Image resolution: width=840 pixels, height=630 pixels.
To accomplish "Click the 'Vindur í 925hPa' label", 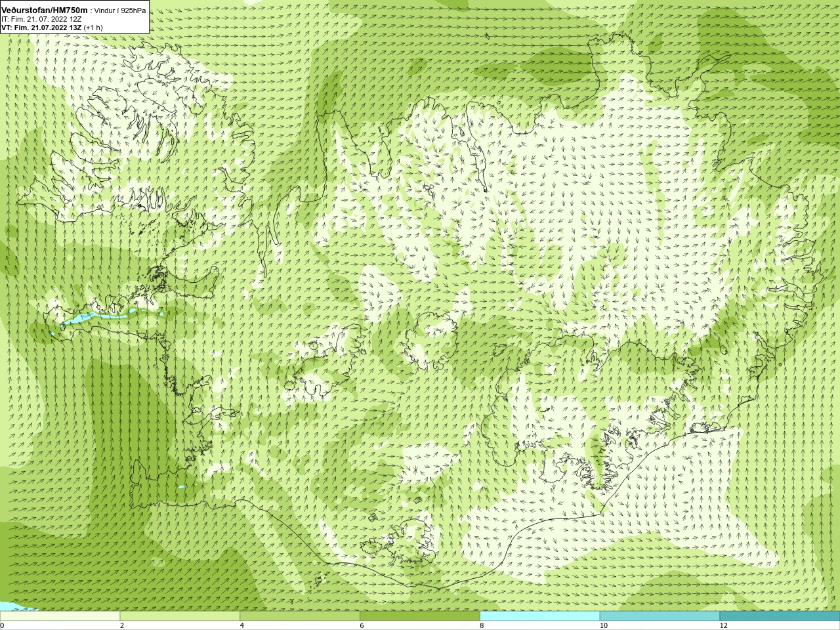I will click(x=120, y=10).
